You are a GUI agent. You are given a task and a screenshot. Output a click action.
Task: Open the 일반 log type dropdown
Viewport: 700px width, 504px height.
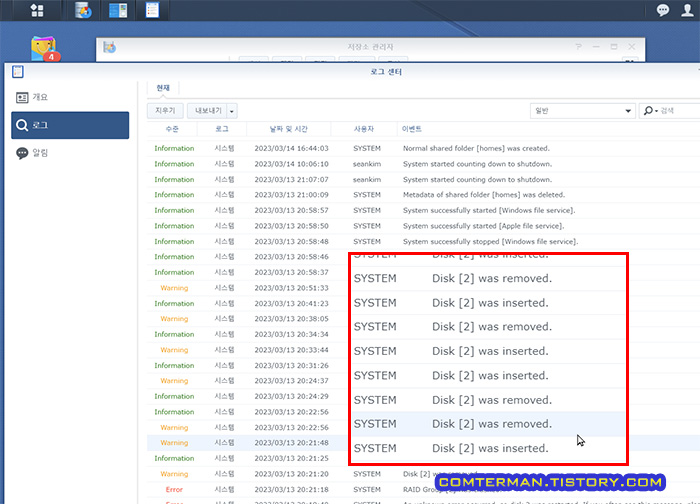tap(582, 111)
